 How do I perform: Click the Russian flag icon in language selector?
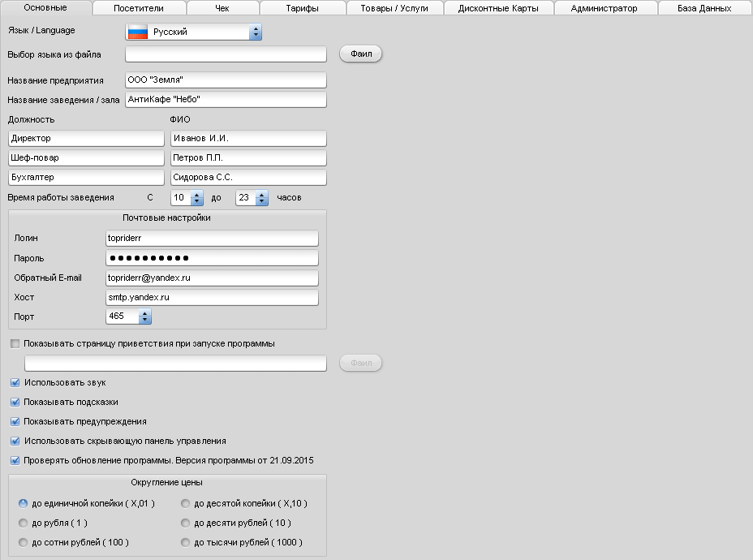tap(138, 32)
